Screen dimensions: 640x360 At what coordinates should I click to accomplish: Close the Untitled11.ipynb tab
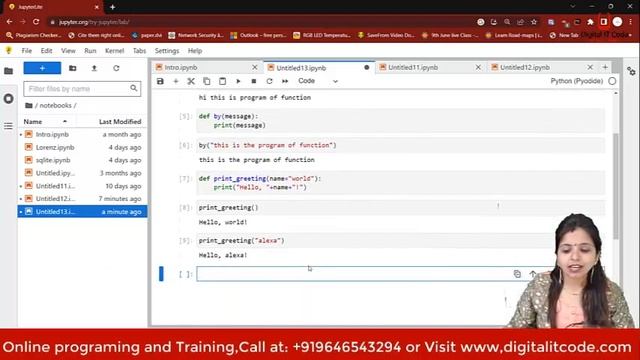click(x=478, y=67)
